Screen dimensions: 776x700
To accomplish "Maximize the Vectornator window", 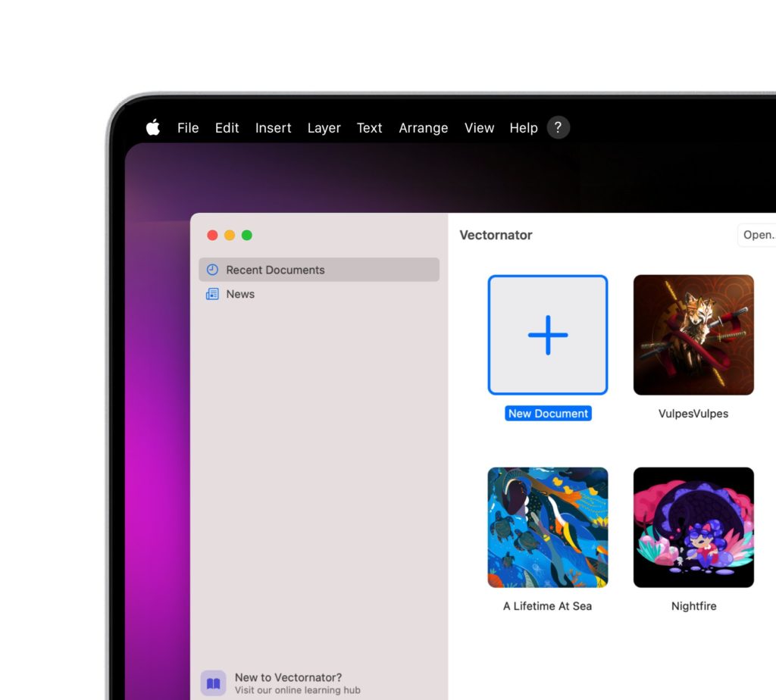I will click(247, 236).
